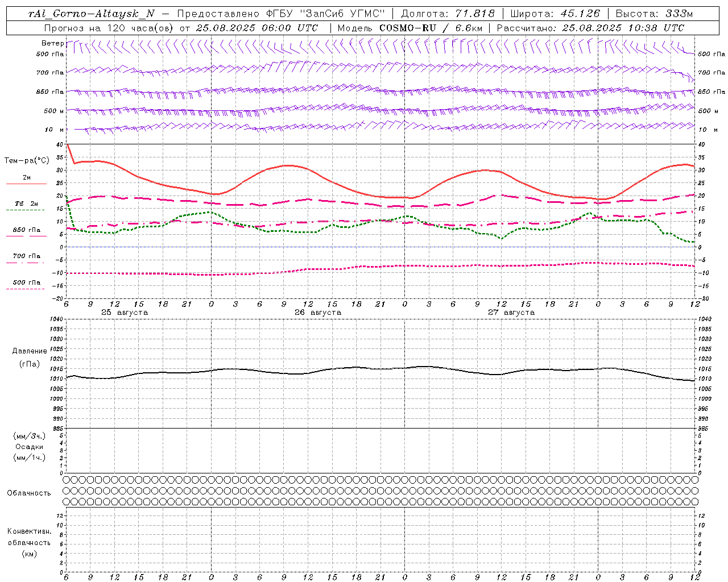This screenshot has height=582, width=728.
Task: Click the date label 25 августа
Action: (x=125, y=313)
